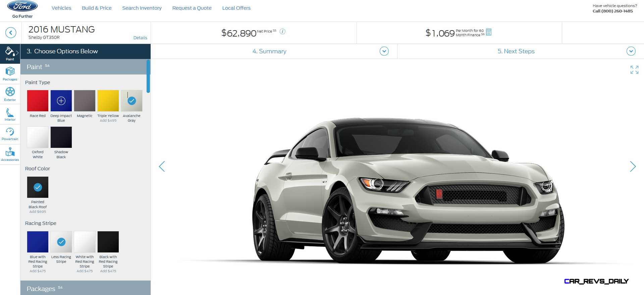Open the Interior seat icon section

point(10,114)
